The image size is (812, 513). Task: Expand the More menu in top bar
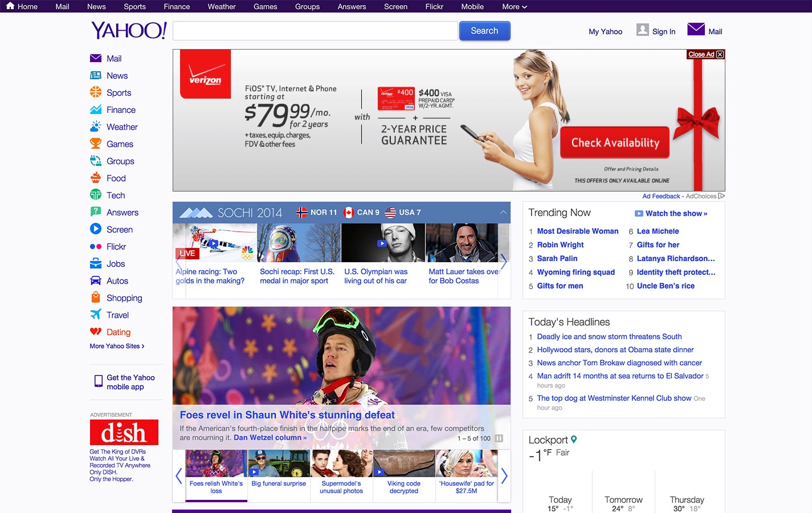[x=515, y=6]
